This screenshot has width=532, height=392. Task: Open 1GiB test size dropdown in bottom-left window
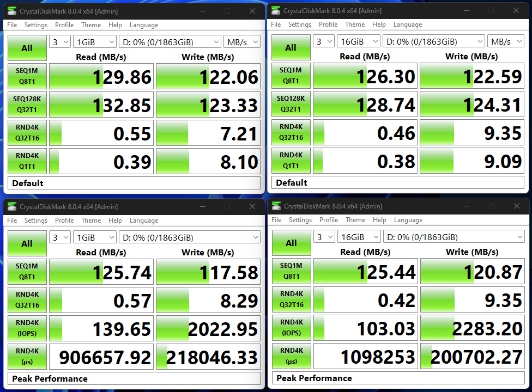click(95, 237)
